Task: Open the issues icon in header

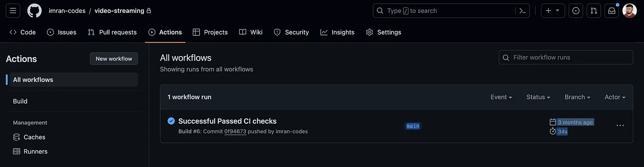Action: 576,11
